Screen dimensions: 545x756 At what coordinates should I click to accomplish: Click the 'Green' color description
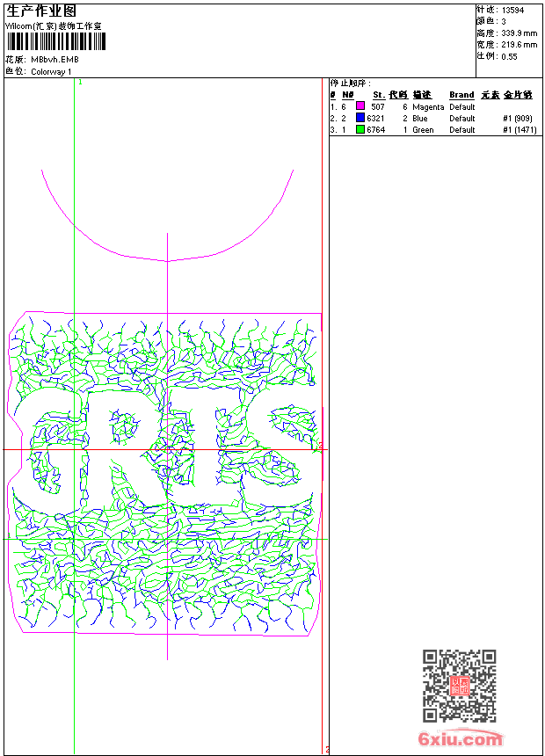click(x=423, y=130)
